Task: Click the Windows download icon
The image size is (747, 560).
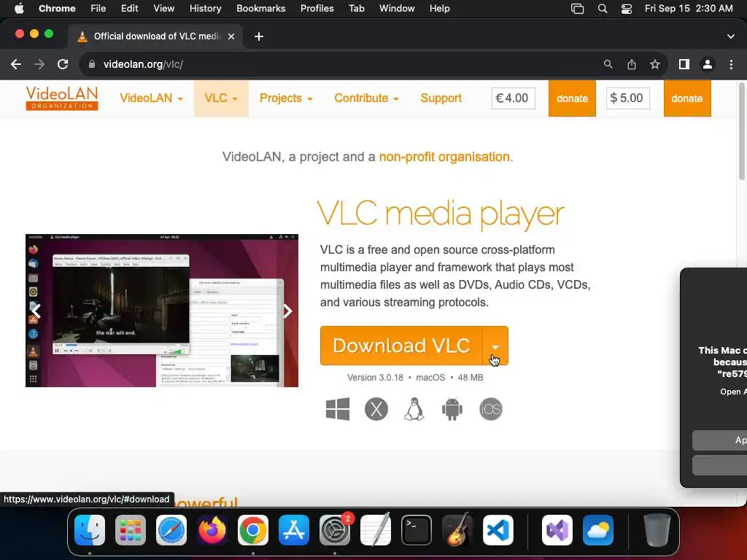Action: coord(338,409)
